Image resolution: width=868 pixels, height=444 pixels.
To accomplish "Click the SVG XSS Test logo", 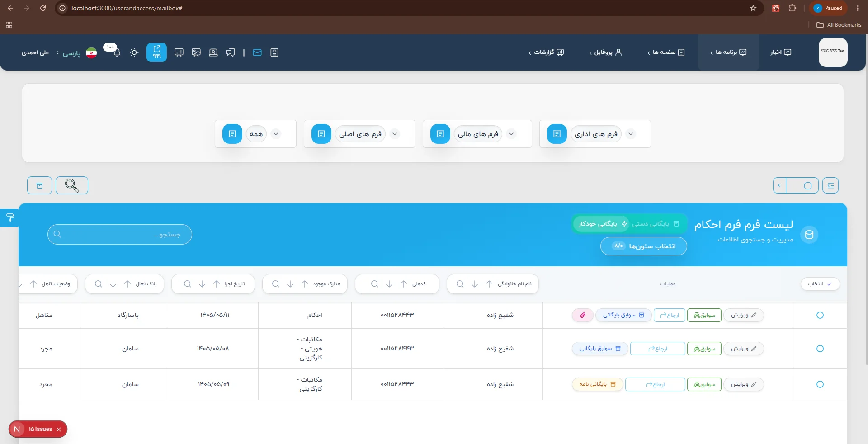I will coord(833,52).
